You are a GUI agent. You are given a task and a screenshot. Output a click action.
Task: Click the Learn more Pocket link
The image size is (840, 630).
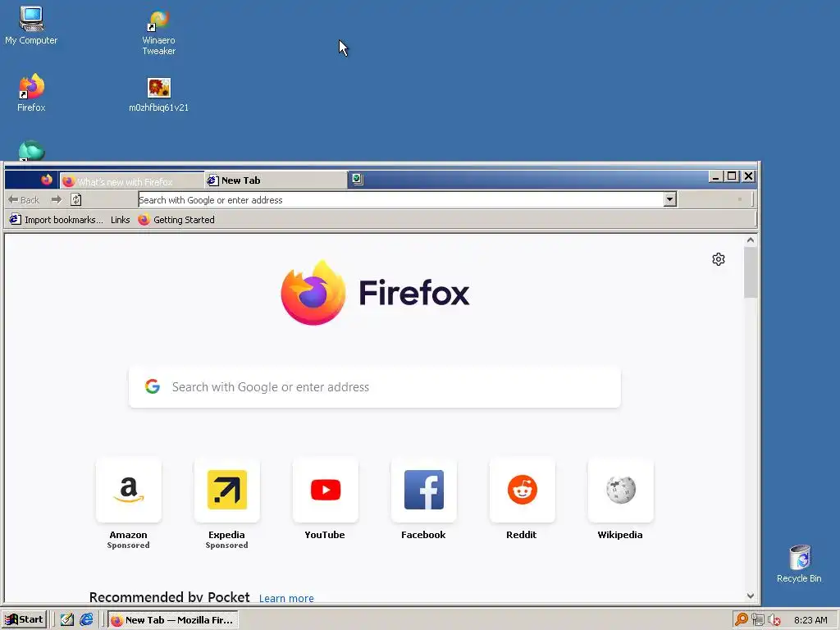click(286, 598)
